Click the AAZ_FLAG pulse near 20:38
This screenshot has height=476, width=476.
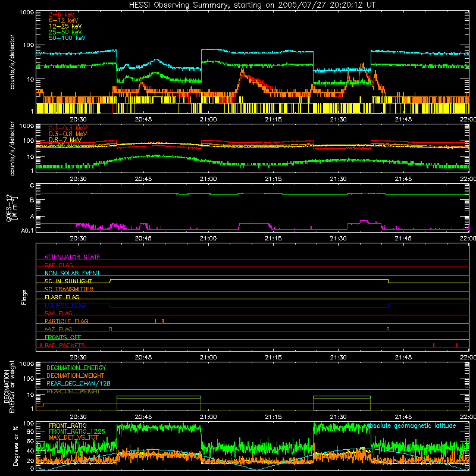point(111,330)
